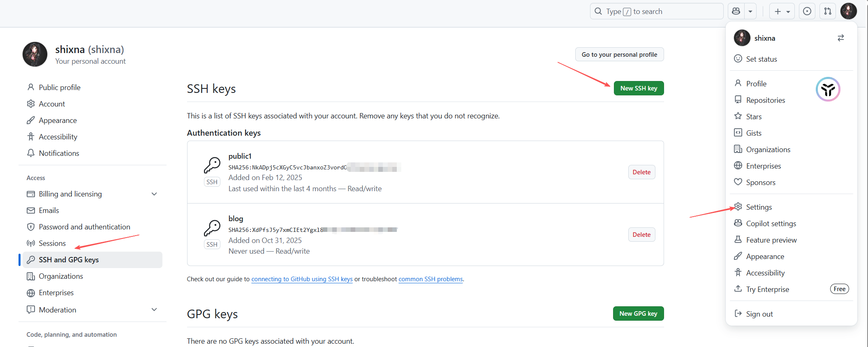868x347 pixels.
Task: Click the New GPG key button
Action: pyautogui.click(x=638, y=314)
